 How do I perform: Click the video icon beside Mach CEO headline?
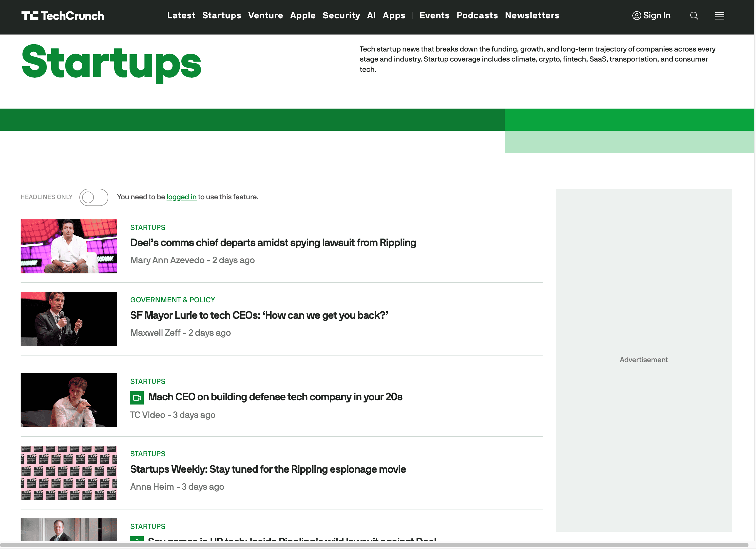point(137,398)
